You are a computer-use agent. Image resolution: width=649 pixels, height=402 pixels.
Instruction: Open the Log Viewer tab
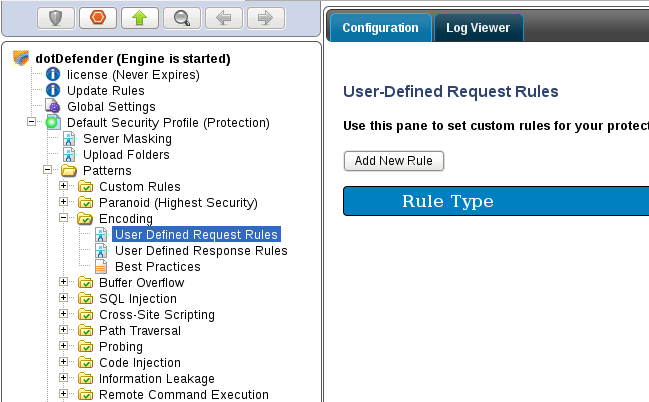coord(478,28)
